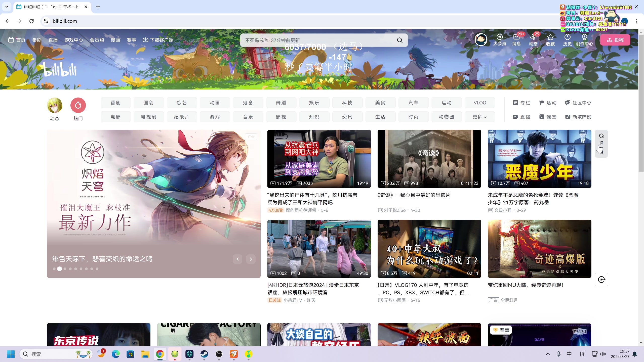
Task: Open 活动 activity link
Action: tap(548, 103)
